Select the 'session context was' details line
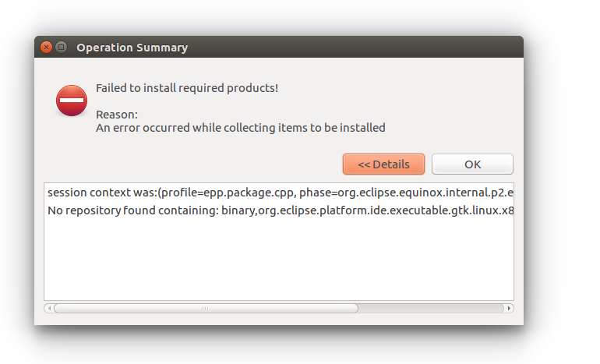The height and width of the screenshot is (364, 600). tap(280, 193)
